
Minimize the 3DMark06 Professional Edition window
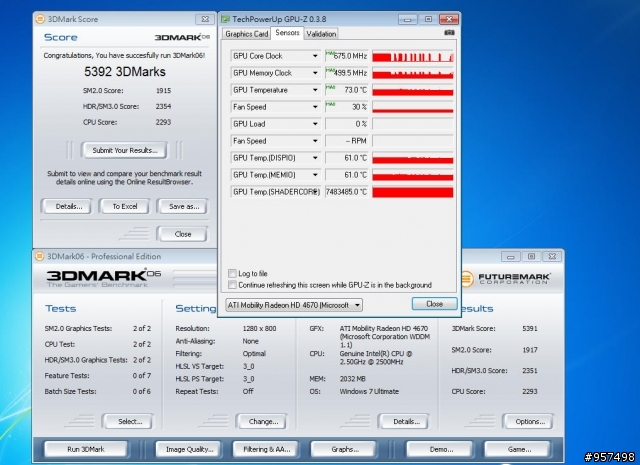point(510,257)
